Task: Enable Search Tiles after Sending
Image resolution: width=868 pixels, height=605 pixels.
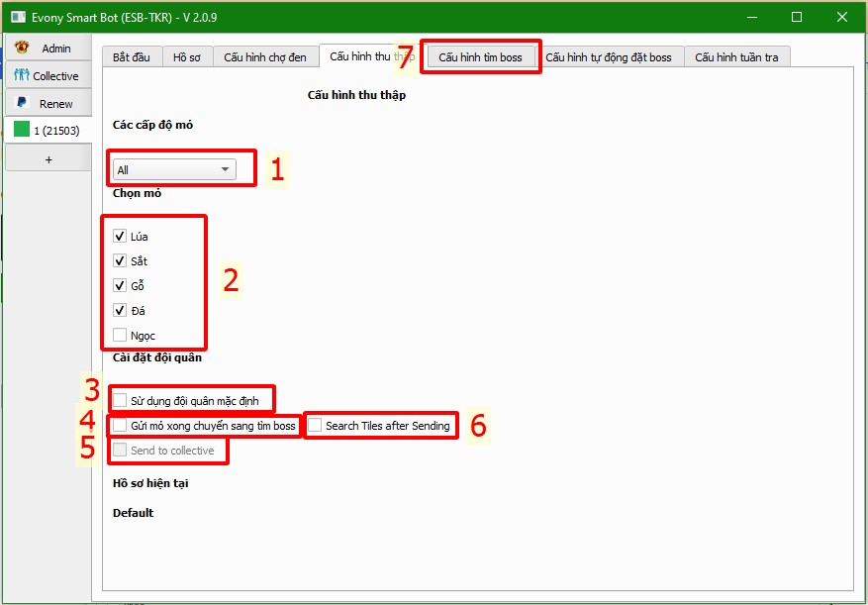Action: pos(315,426)
